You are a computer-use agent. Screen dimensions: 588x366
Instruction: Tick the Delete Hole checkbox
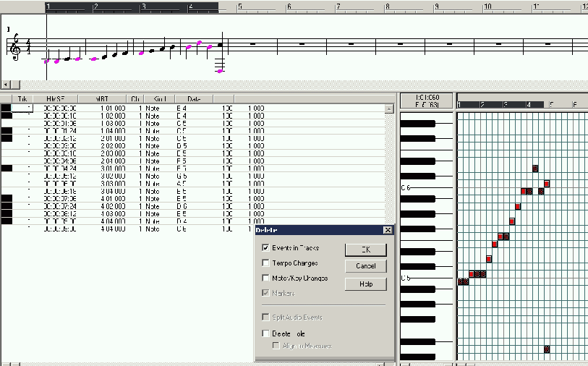[266, 333]
